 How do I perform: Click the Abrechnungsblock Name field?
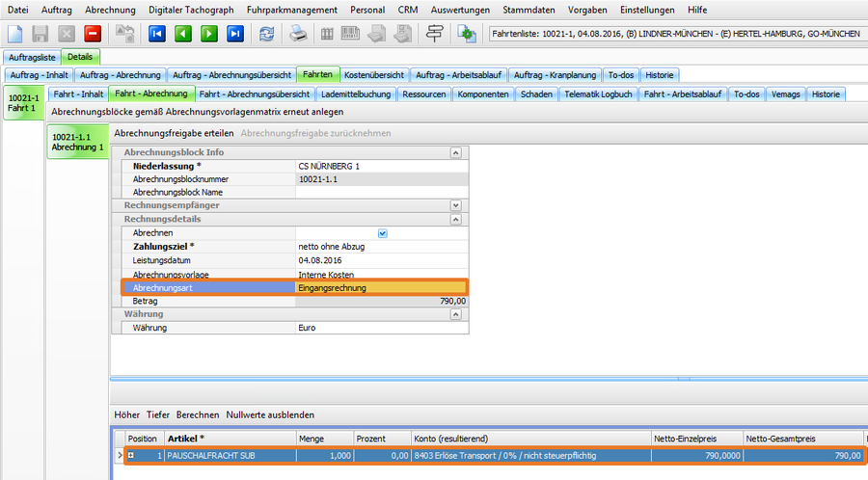382,192
